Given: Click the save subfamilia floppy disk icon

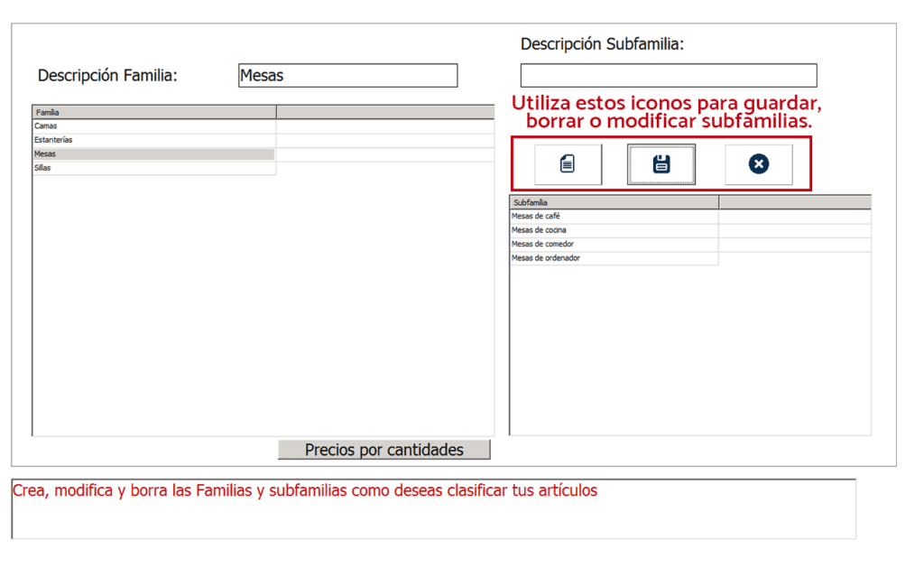Looking at the screenshot, I should point(661,164).
